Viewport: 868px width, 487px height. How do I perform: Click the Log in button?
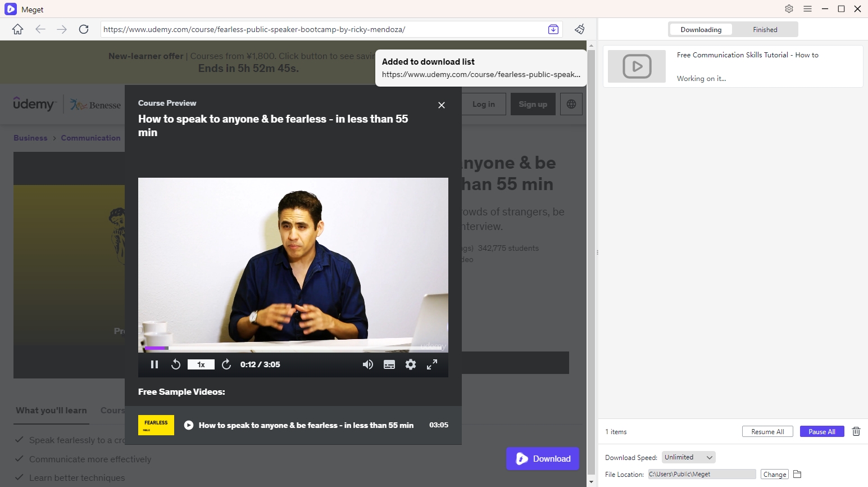tap(483, 104)
